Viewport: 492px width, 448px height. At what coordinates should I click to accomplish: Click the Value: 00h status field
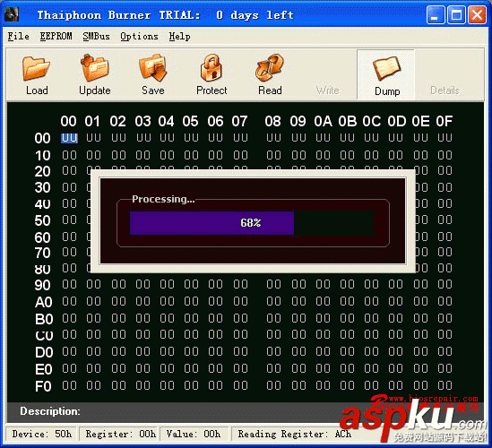[194, 435]
